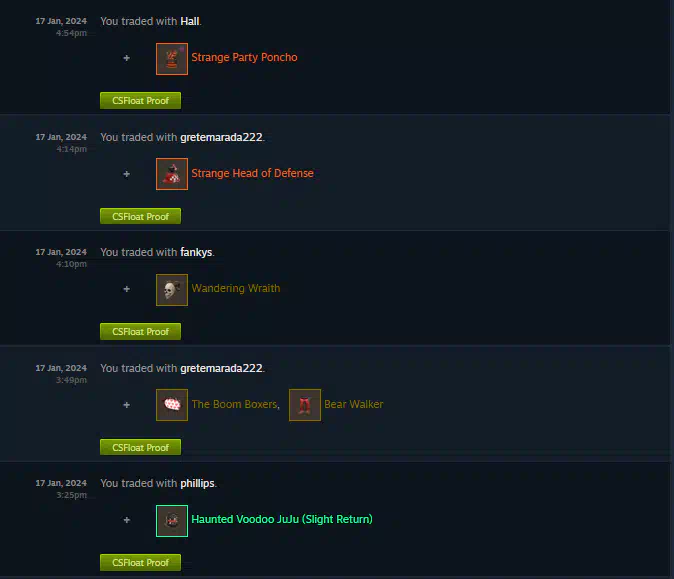The height and width of the screenshot is (579, 674).
Task: Open fankys' profile link
Action: (x=196, y=252)
